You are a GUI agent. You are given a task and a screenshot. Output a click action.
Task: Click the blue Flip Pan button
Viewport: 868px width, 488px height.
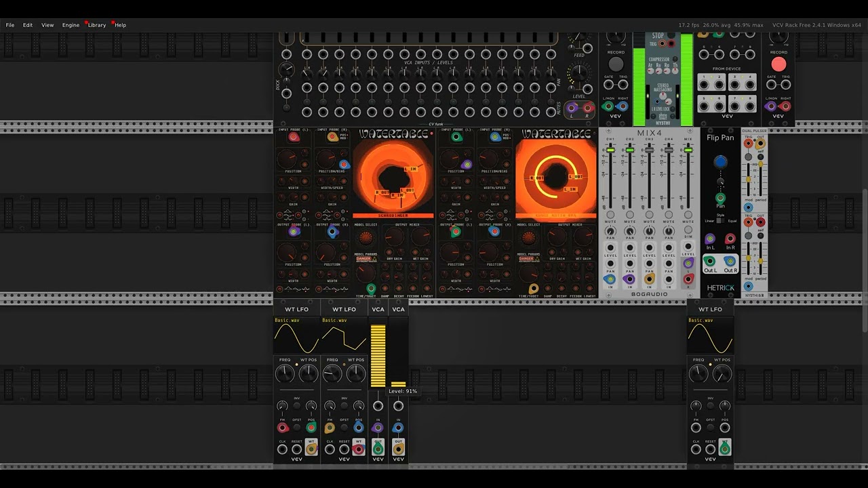pos(720,162)
